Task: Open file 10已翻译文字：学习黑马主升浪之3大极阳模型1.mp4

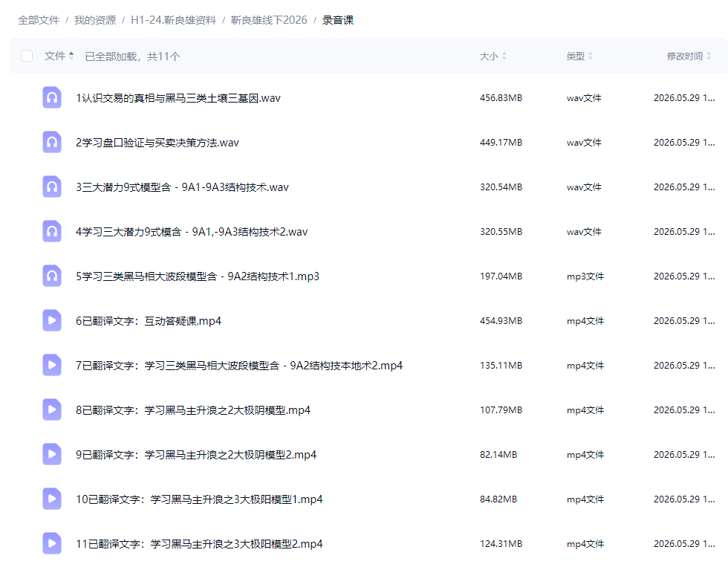Action: 199,499
